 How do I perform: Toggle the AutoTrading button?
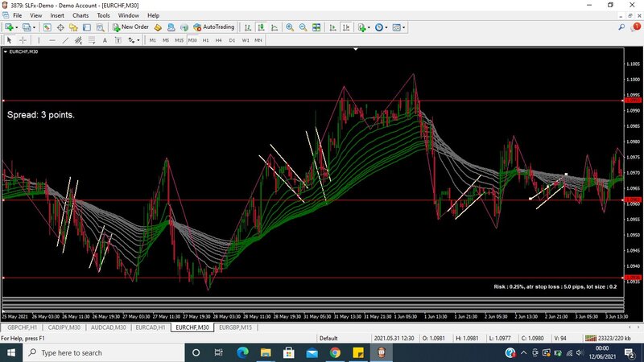click(x=213, y=27)
